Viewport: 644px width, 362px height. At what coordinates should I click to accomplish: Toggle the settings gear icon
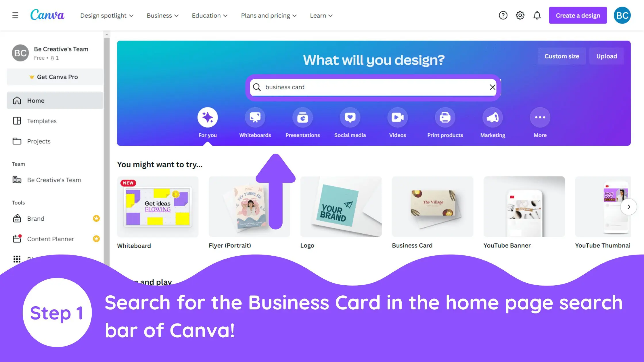pyautogui.click(x=520, y=15)
